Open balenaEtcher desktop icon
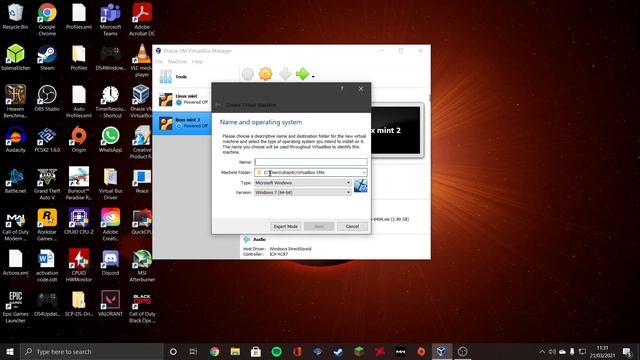 (16, 58)
